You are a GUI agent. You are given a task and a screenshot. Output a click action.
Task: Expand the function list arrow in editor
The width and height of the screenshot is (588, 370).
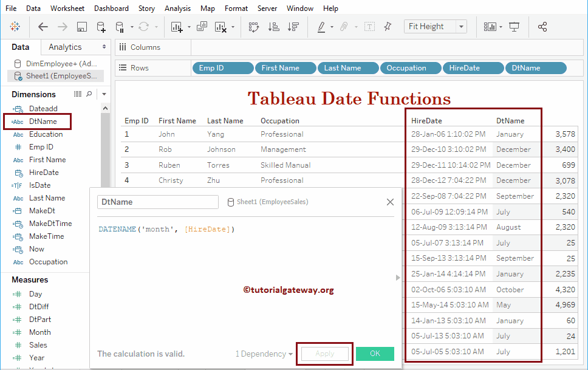click(x=398, y=278)
